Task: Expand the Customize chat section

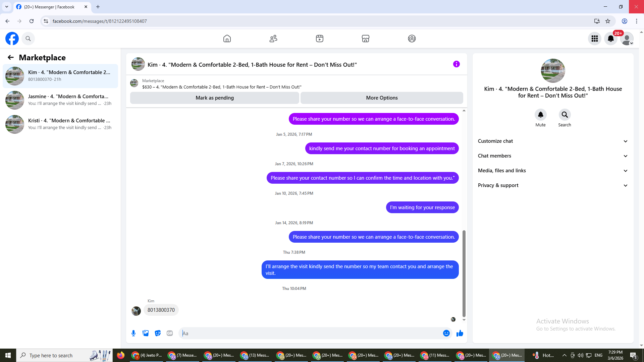Action: (x=552, y=141)
